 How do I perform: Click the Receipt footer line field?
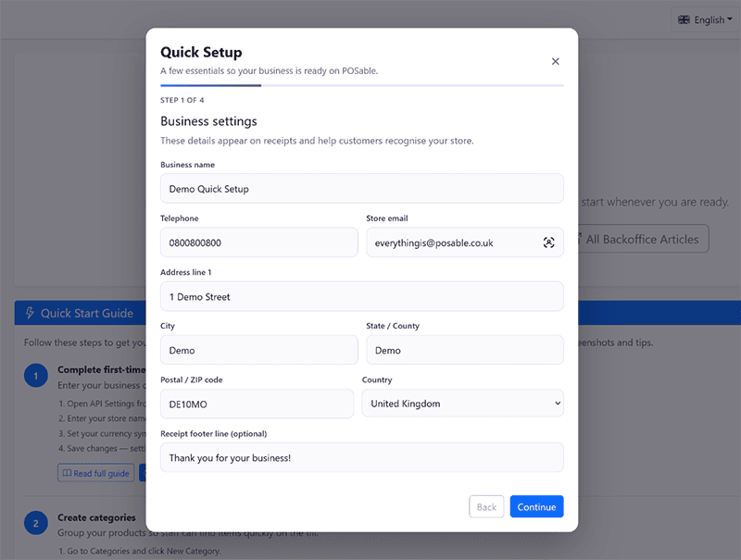[362, 457]
